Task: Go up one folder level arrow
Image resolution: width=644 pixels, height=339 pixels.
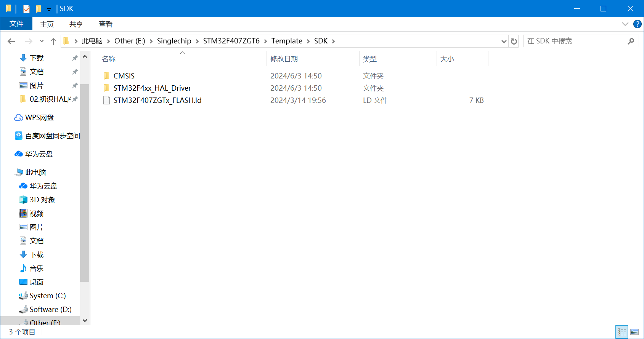Action: (53, 41)
